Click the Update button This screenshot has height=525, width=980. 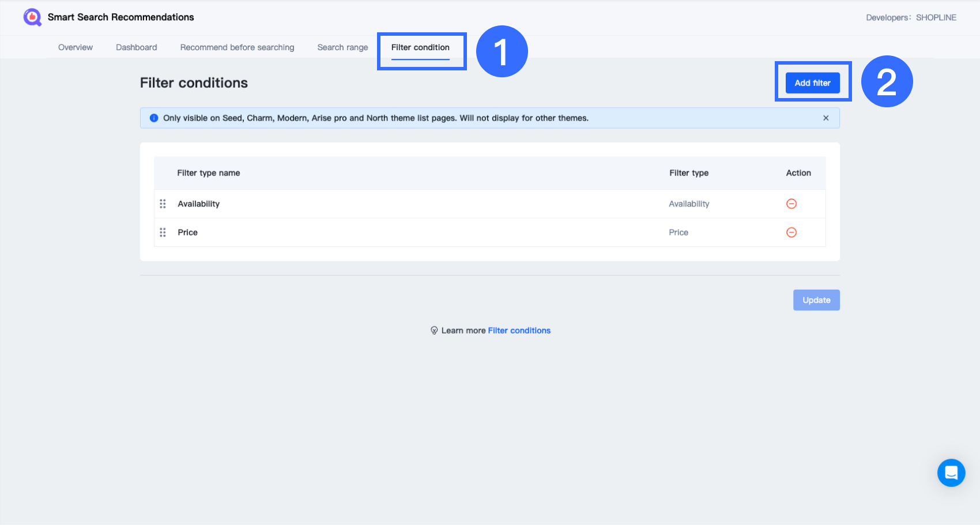816,300
